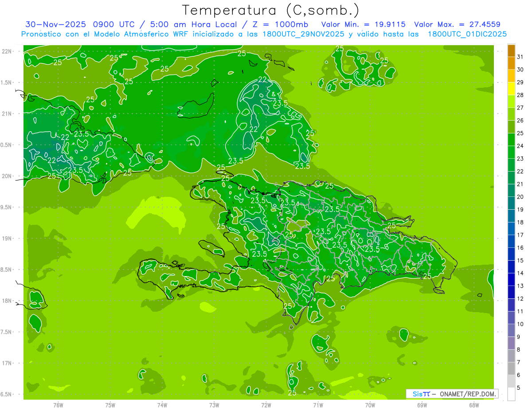The height and width of the screenshot is (411, 532).
Task: Click the 18N latitude axis label
Action: point(7,301)
